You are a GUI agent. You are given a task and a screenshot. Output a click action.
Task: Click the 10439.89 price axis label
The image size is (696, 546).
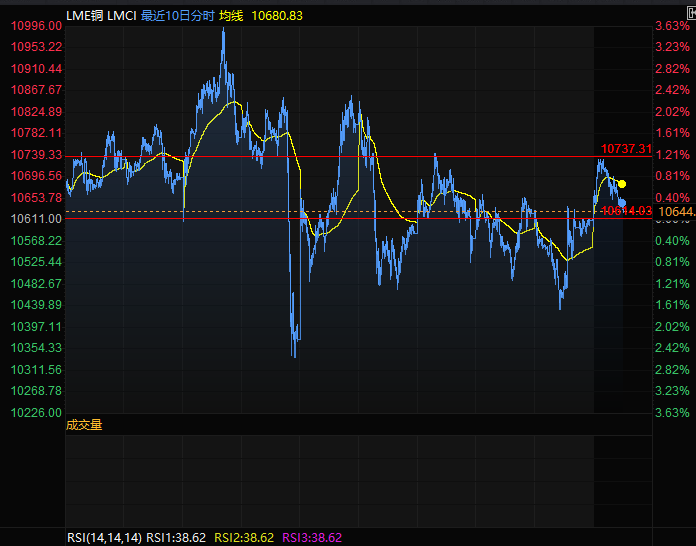(x=36, y=305)
